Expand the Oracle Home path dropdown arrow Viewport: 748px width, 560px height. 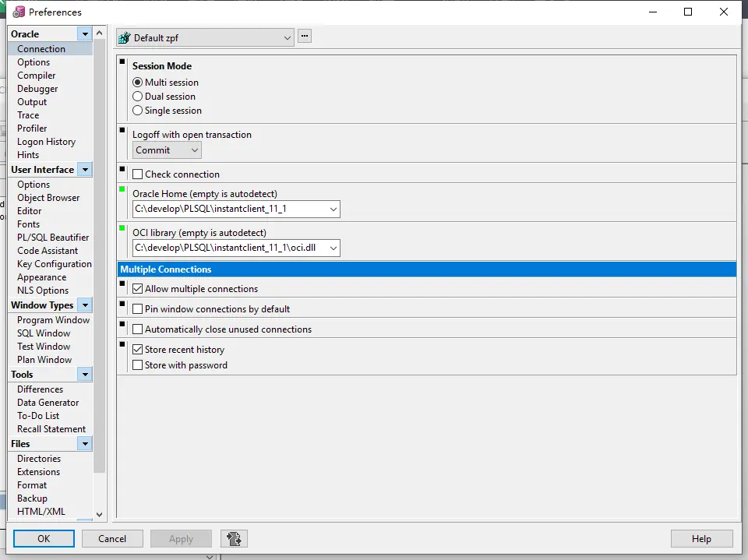[x=333, y=209]
